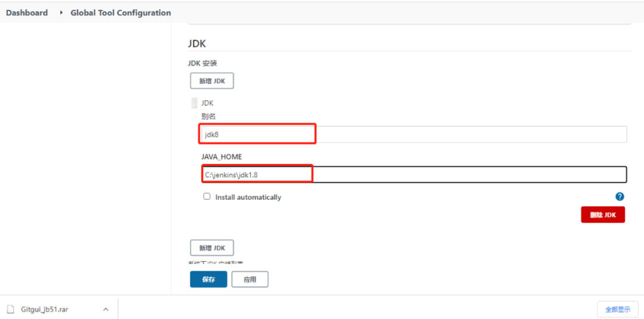Click the 新增 JDK button above the JDK entry
Image resolution: width=644 pixels, height=319 pixels.
(x=212, y=80)
